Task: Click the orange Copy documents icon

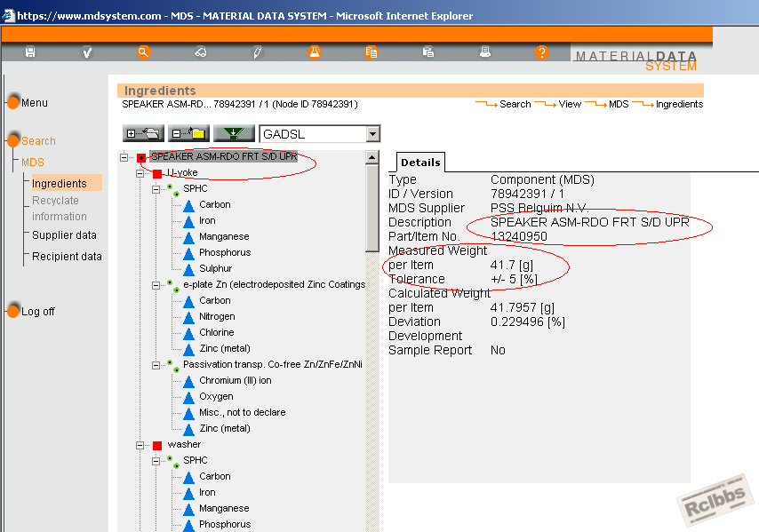Action: (372, 52)
